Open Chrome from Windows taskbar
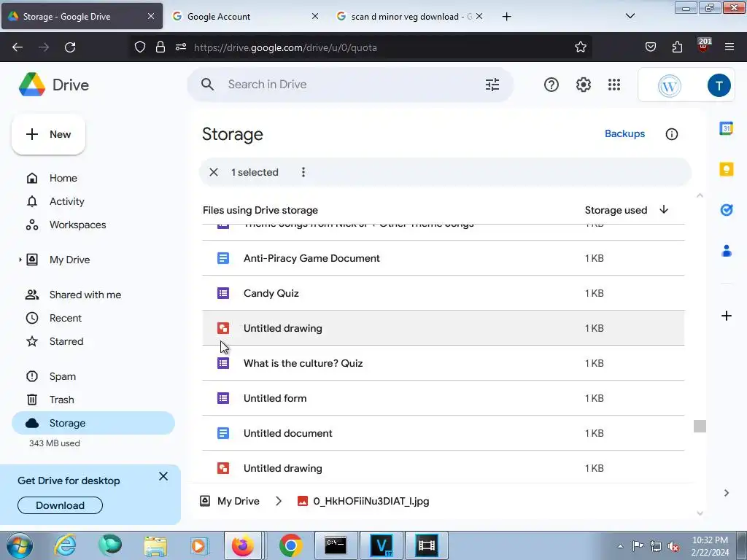The width and height of the screenshot is (747, 560). [290, 545]
